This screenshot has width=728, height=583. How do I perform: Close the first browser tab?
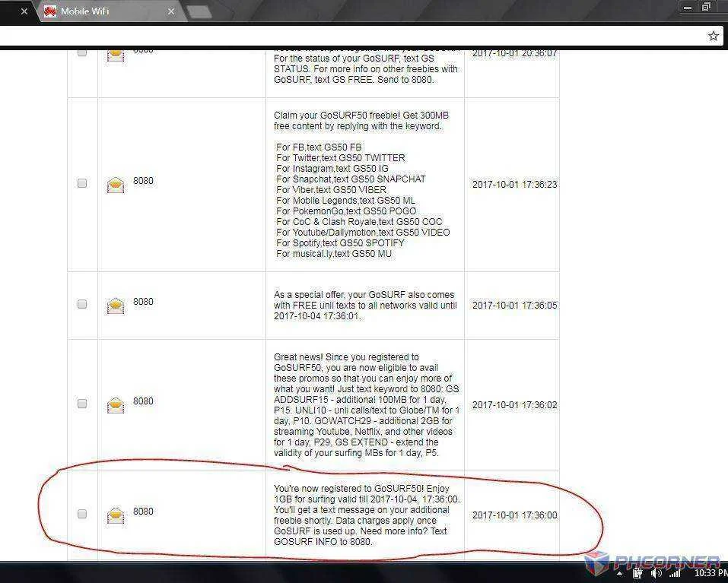pyautogui.click(x=24, y=11)
